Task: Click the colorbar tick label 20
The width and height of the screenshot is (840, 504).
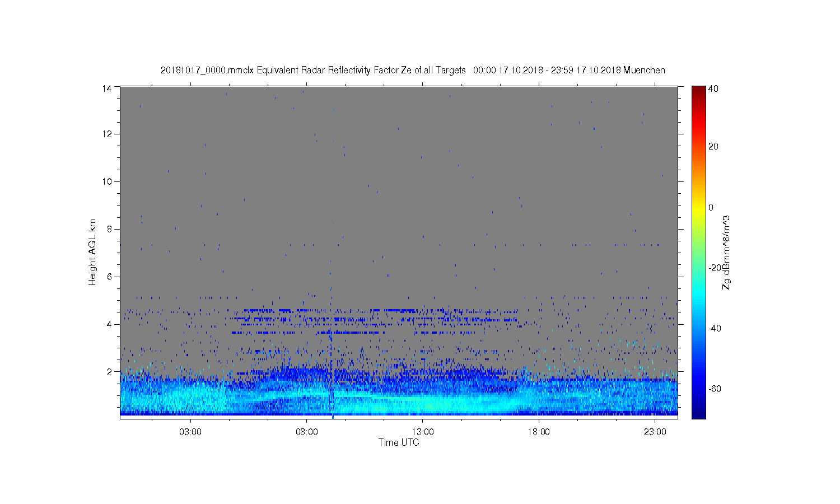Action: point(713,147)
